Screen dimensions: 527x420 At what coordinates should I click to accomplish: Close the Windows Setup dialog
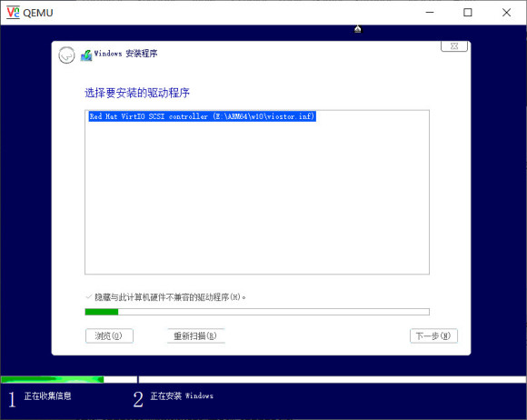(453, 46)
